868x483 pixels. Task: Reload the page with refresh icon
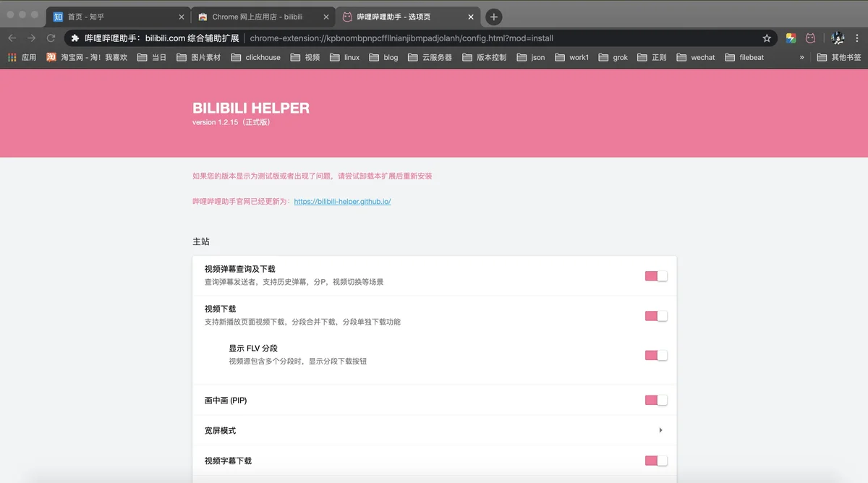(51, 38)
